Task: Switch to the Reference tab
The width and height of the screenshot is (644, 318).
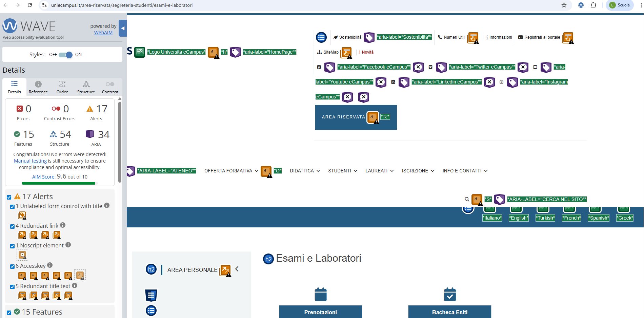Action: (x=38, y=87)
